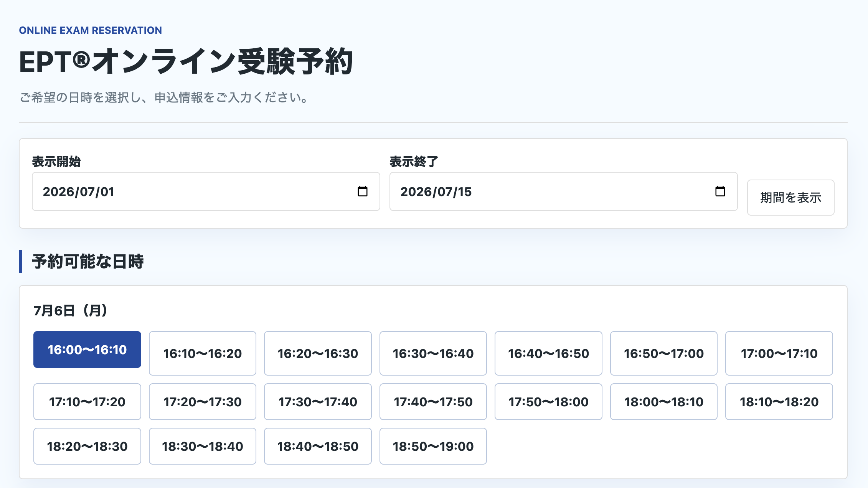Select the 17:20〜17:30 slot

pyautogui.click(x=203, y=402)
